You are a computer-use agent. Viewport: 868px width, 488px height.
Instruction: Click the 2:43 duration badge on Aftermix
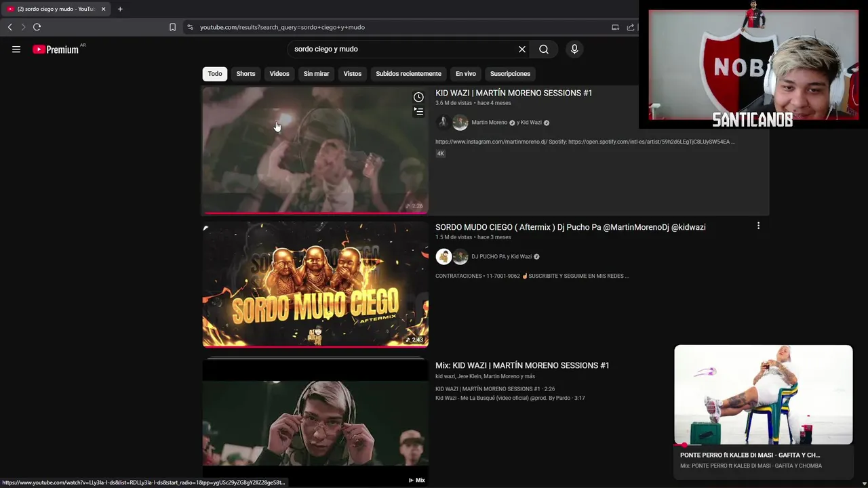click(x=414, y=340)
